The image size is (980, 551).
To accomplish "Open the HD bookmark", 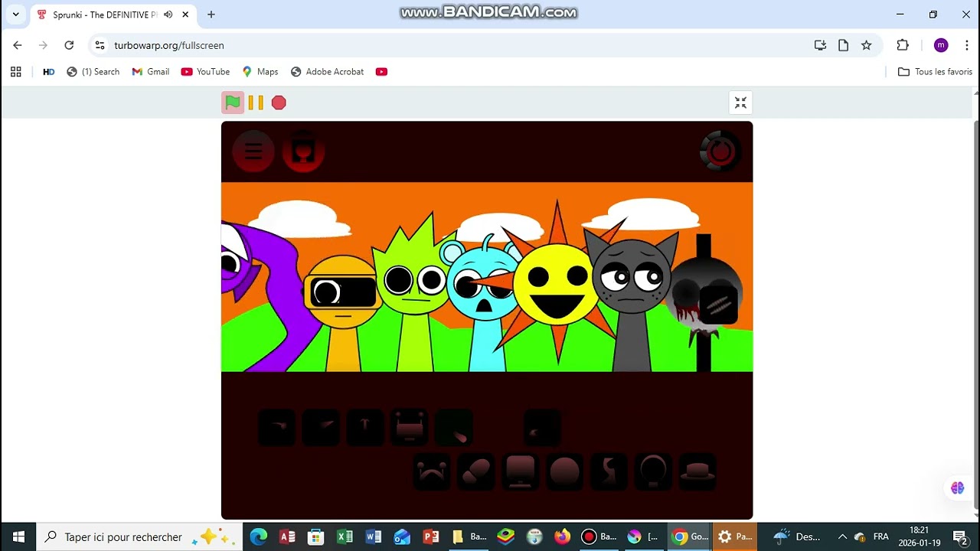I will [49, 72].
